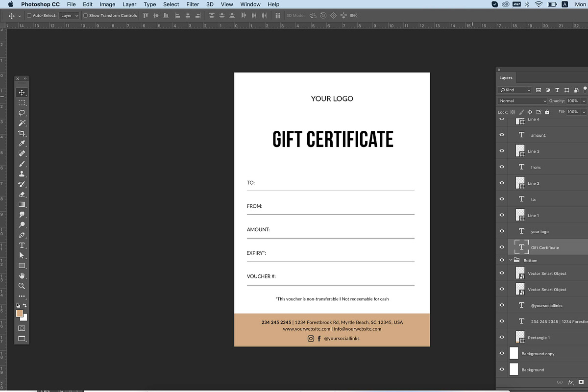Open the Layer menu
This screenshot has height=392, width=588.
tap(129, 4)
